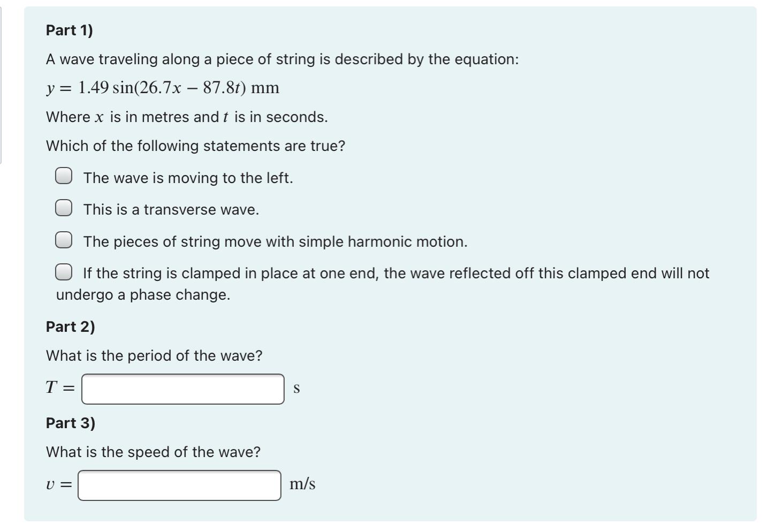This screenshot has height=532, width=767.
Task: Click inside the period T input field
Action: coord(182,387)
